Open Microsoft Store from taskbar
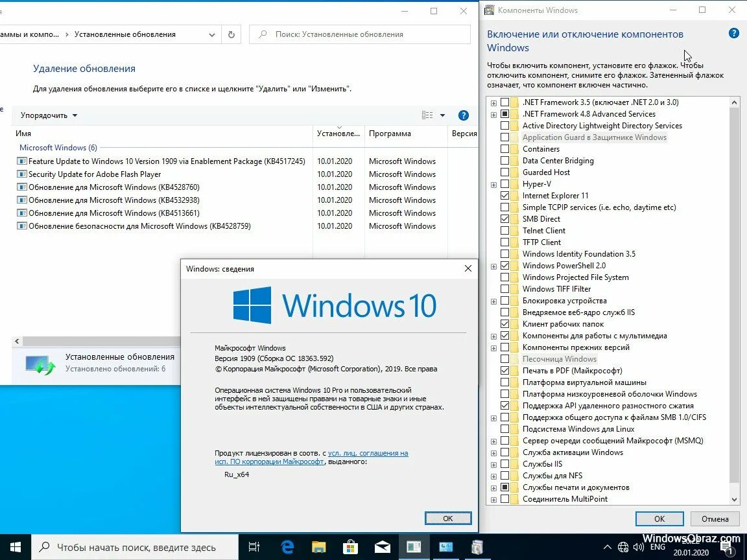 point(350,547)
